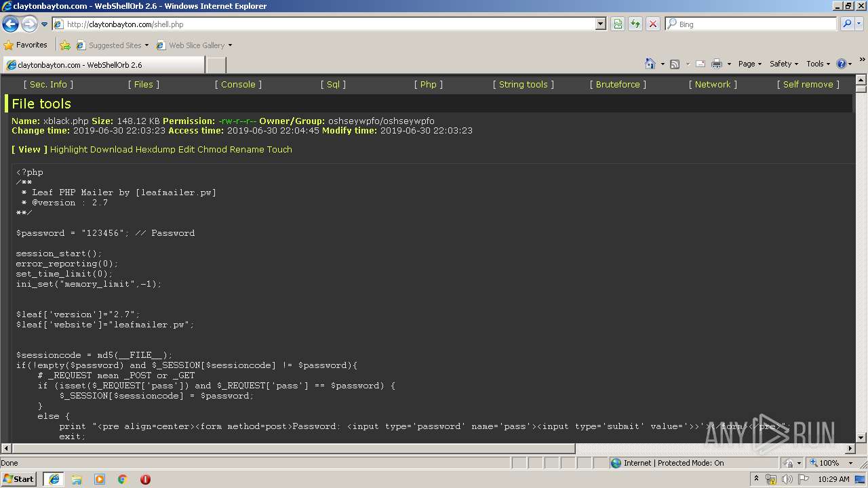Open the Suggested Sites link
Image resolution: width=868 pixels, height=488 pixels.
112,45
